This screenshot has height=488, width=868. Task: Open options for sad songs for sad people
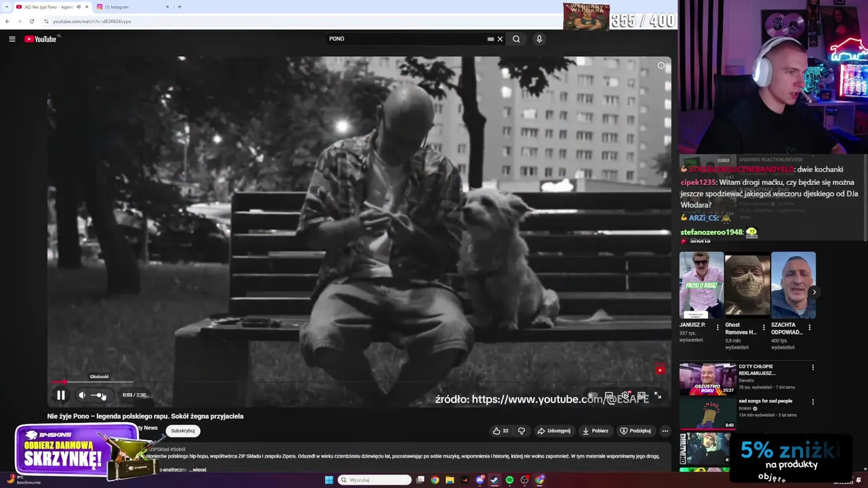pyautogui.click(x=813, y=402)
